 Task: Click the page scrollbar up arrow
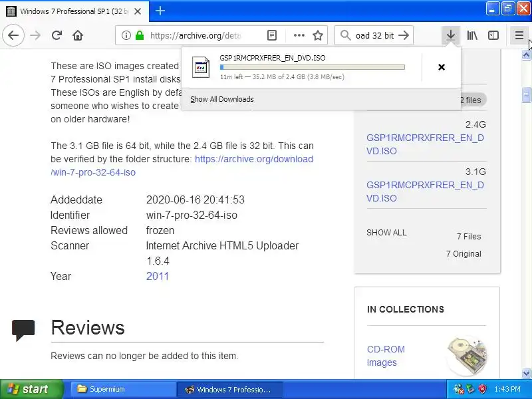click(526, 55)
